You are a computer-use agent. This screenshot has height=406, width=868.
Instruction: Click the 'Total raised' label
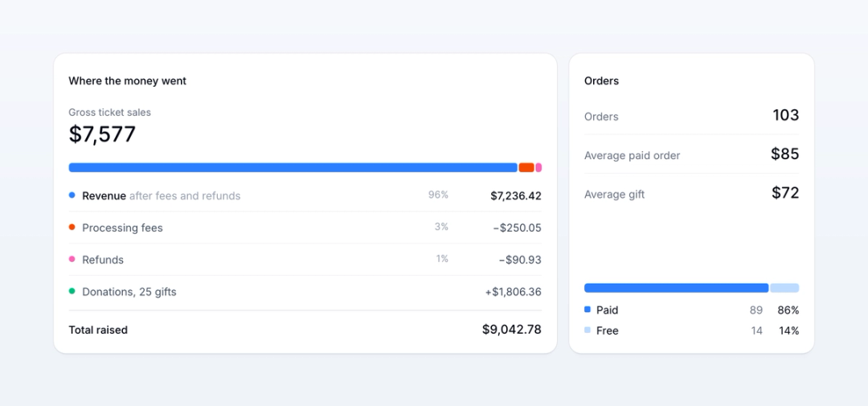(x=98, y=330)
